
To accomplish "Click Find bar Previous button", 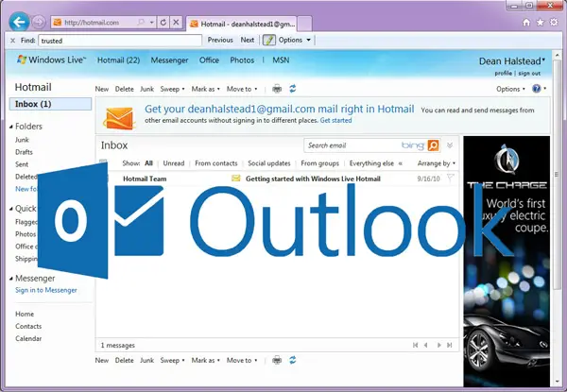I will click(x=220, y=40).
